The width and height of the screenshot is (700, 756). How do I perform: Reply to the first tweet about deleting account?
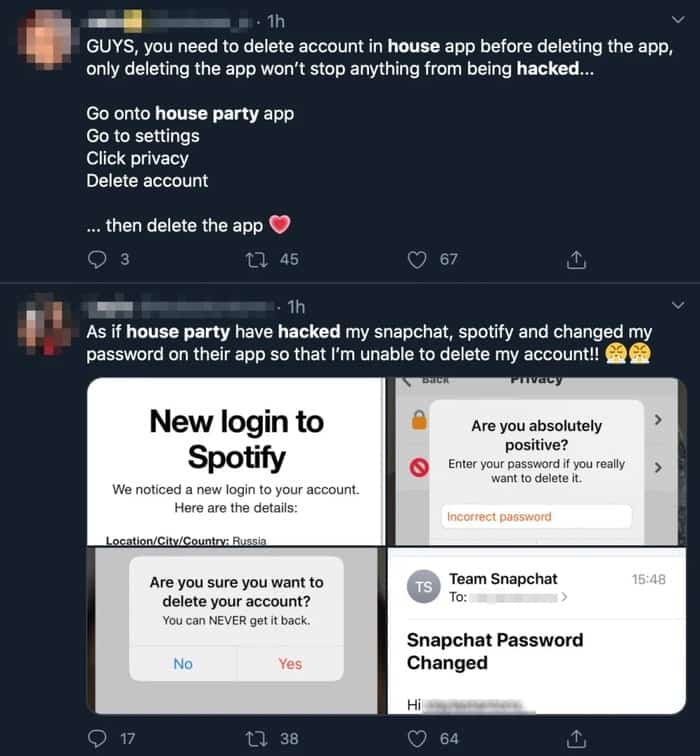(x=97, y=260)
